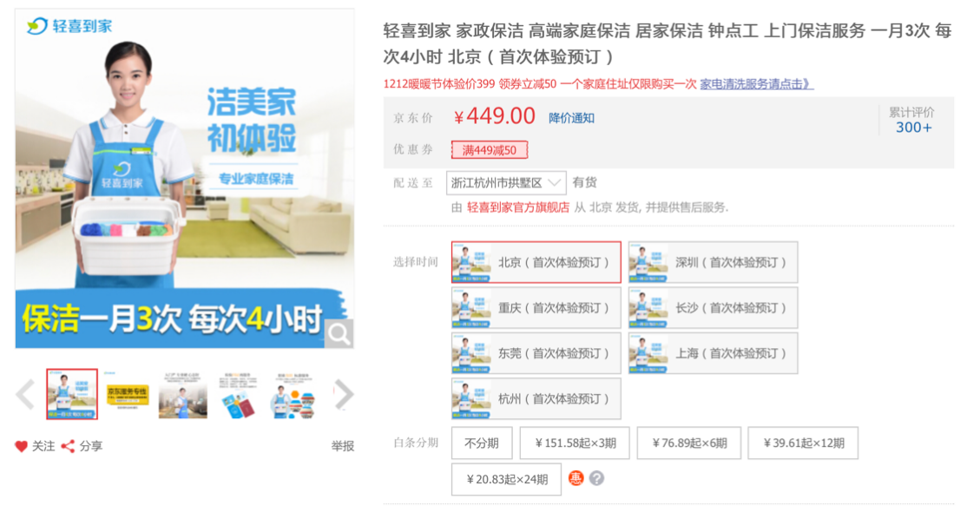Expand the 浙江杭州市拱墅区 delivery dropdown
This screenshot has height=512, width=980.
tap(506, 182)
